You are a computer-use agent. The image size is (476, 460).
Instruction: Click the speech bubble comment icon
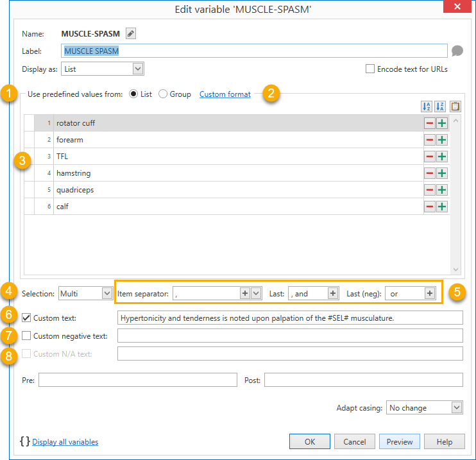pyautogui.click(x=457, y=51)
